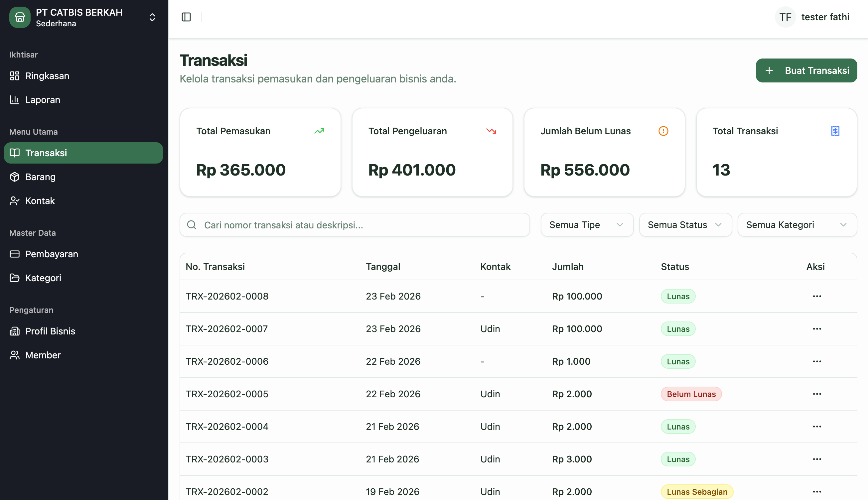Select the Kontak person icon
Screen dimensions: 868x500
14,201
